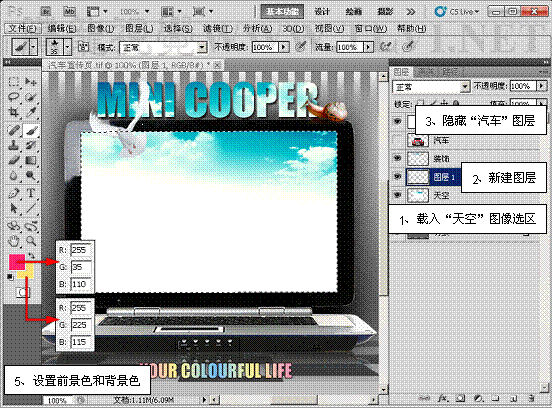
Task: Reset to default foreground and background colors
Action: point(10,277)
